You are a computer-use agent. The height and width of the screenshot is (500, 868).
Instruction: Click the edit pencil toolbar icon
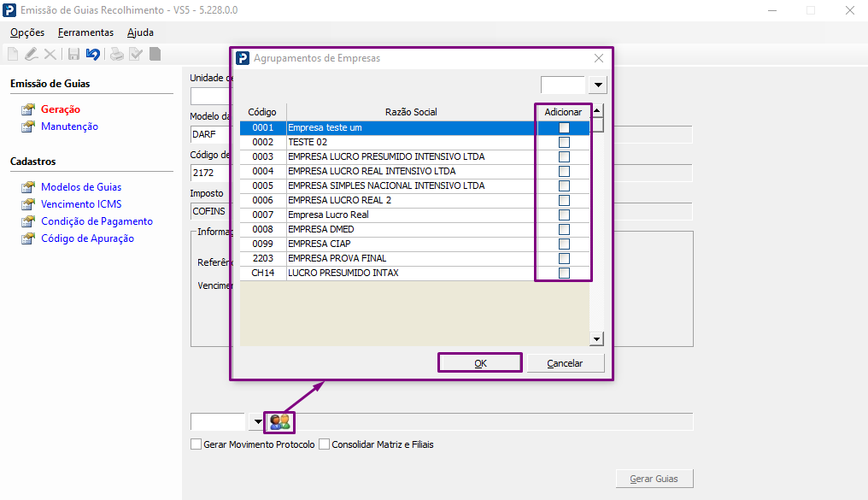32,54
